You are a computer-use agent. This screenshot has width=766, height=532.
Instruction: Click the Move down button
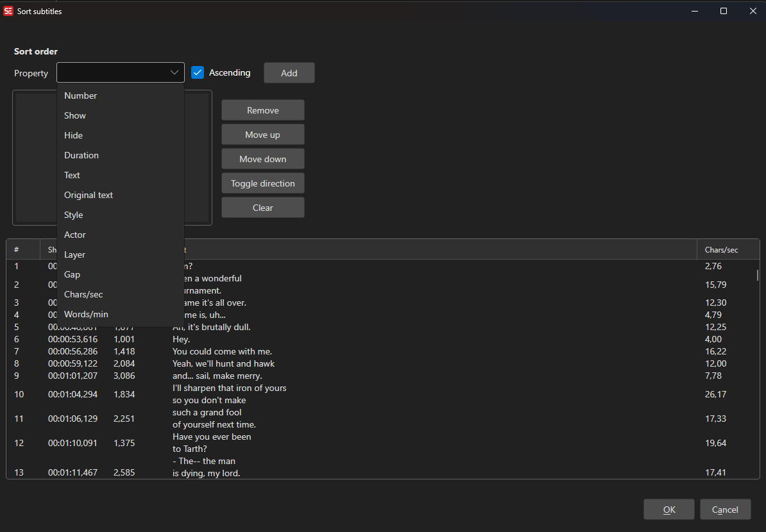[263, 159]
